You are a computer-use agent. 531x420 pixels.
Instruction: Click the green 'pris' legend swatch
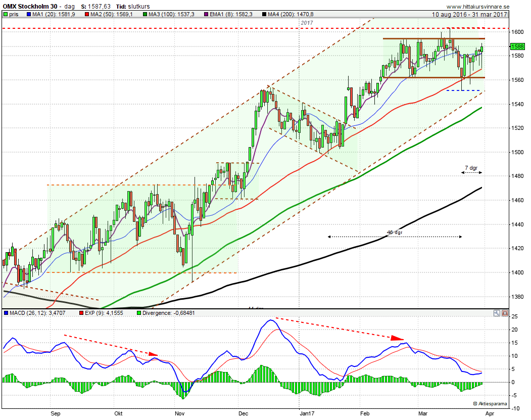pos(6,14)
